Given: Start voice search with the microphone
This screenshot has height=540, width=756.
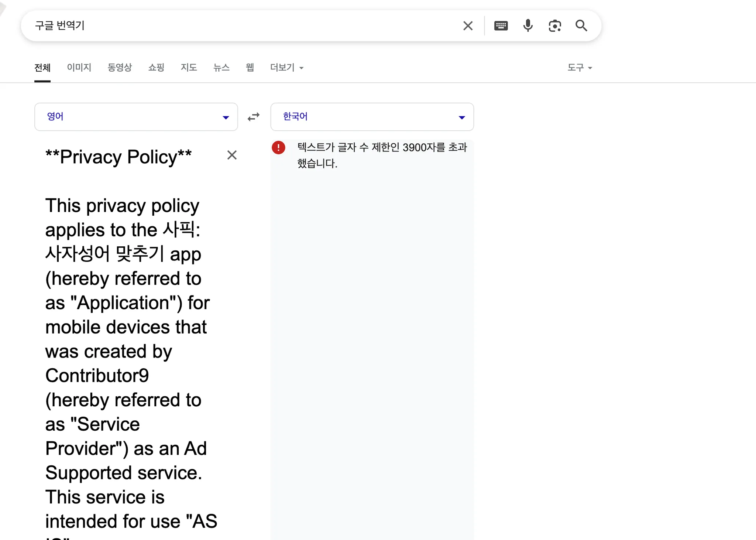Looking at the screenshot, I should 528,26.
